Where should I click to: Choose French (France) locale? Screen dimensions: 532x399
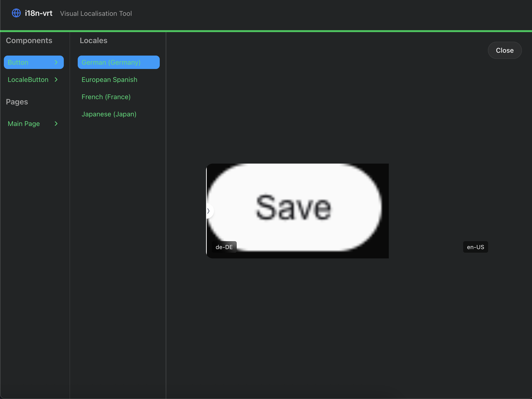pos(106,97)
